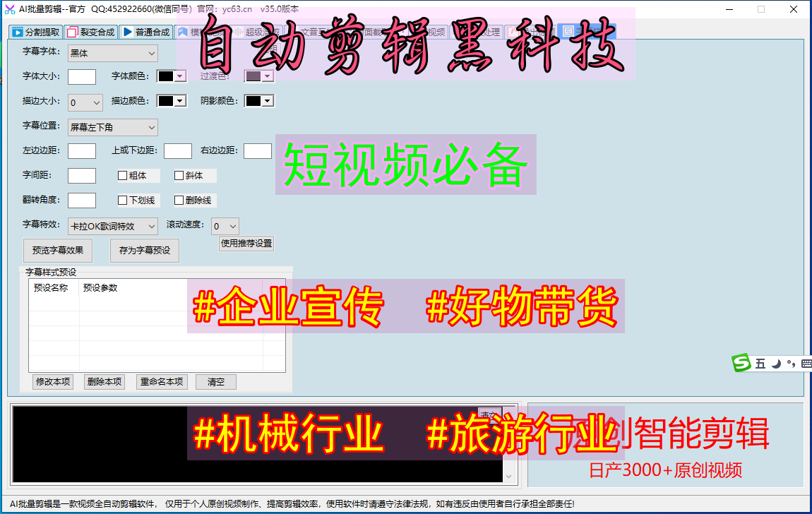The width and height of the screenshot is (812, 514).
Task: Focus the 翻转角度 input field
Action: pyautogui.click(x=82, y=201)
